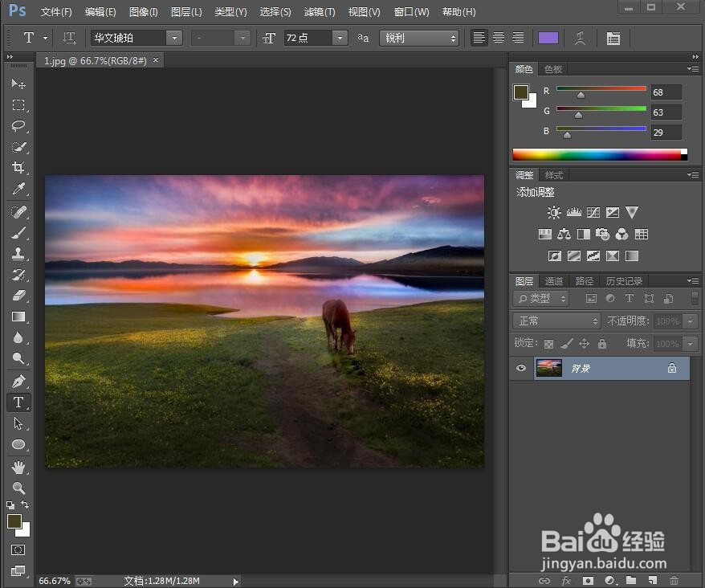
Task: Click the 背景 layer thumbnail
Action: (549, 368)
